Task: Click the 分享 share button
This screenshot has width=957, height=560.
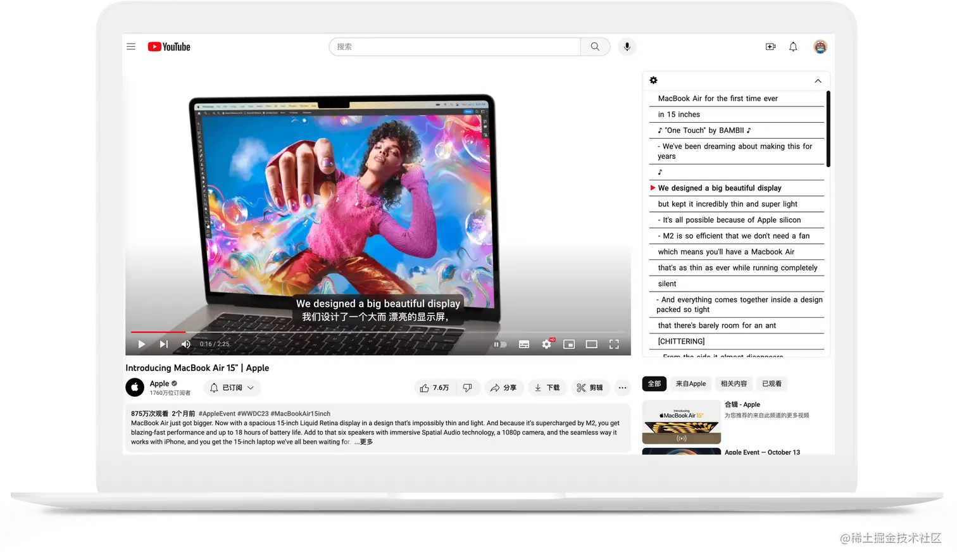Action: 504,388
